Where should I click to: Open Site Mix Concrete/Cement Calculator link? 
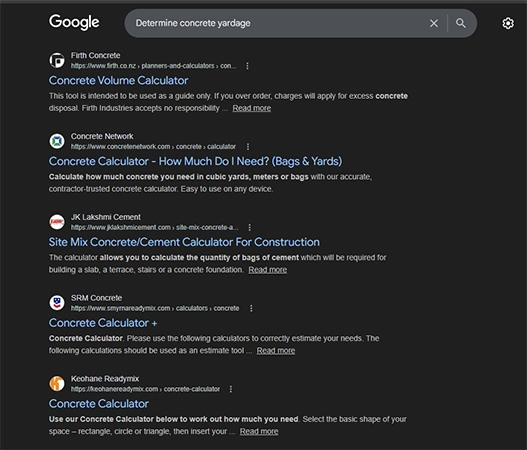[x=184, y=242]
